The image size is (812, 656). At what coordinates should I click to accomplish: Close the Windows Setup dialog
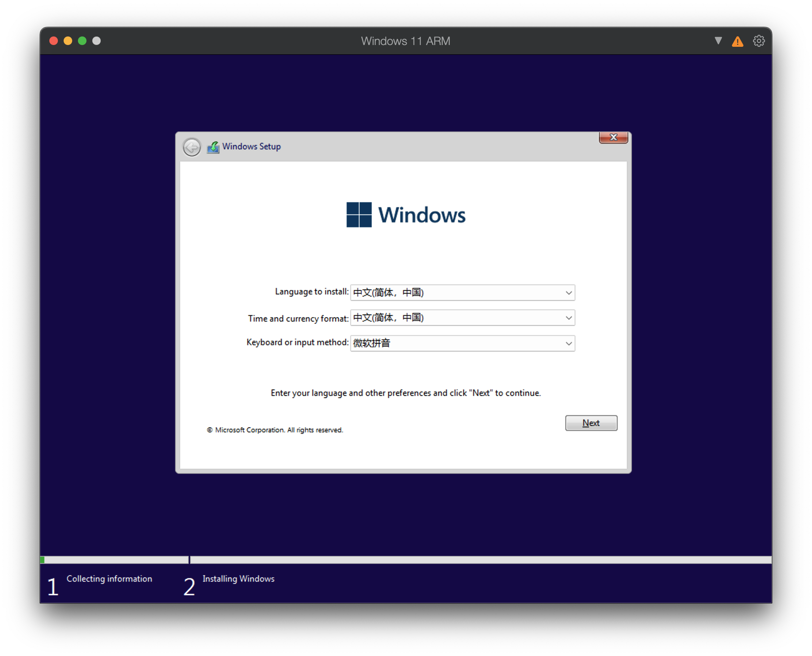click(613, 137)
